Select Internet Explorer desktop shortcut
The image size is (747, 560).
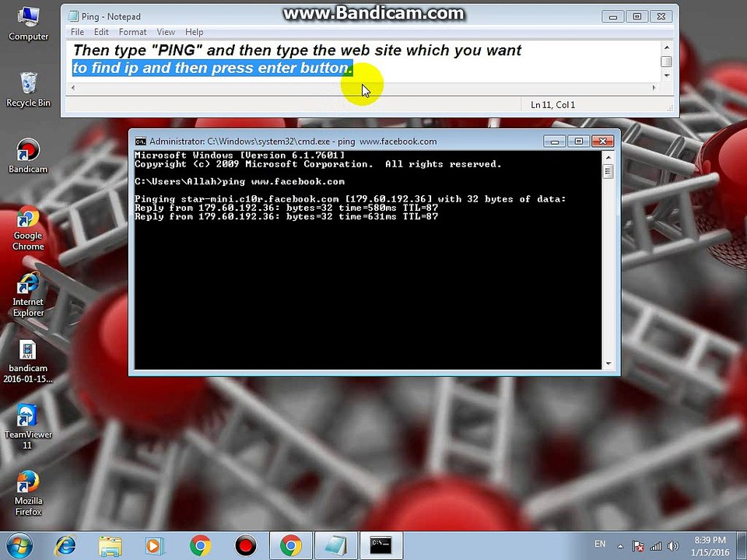(28, 295)
